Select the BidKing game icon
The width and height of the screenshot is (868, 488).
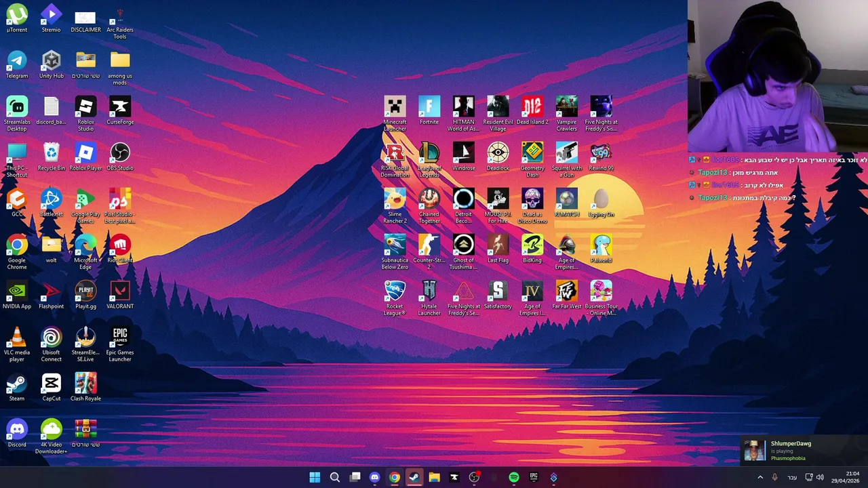click(x=532, y=249)
